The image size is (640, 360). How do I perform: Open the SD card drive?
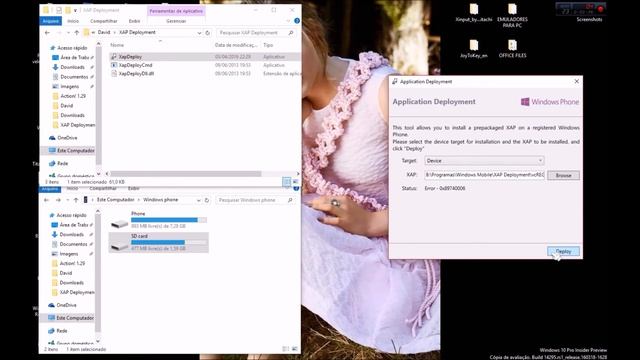pyautogui.click(x=158, y=242)
